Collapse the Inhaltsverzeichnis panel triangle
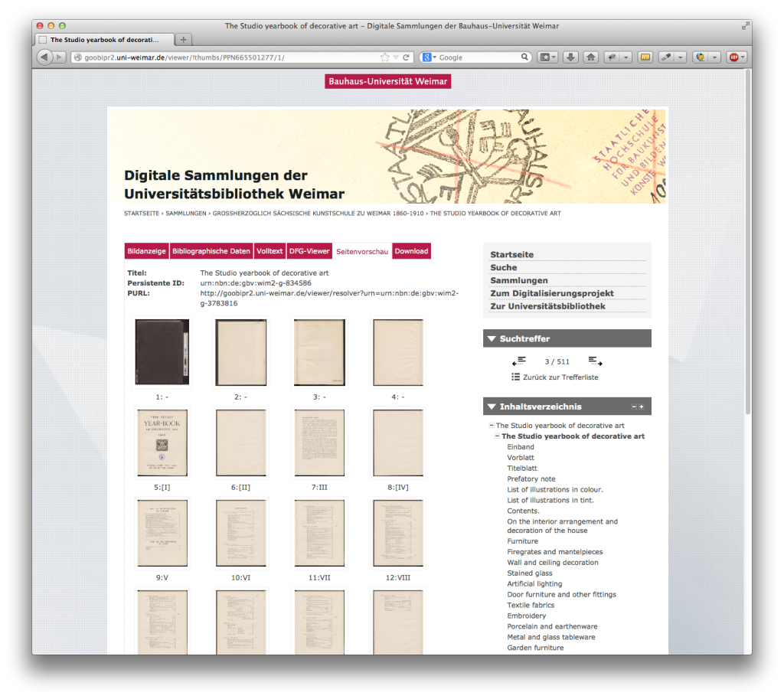Screen dimensions: 784x699 492,407
